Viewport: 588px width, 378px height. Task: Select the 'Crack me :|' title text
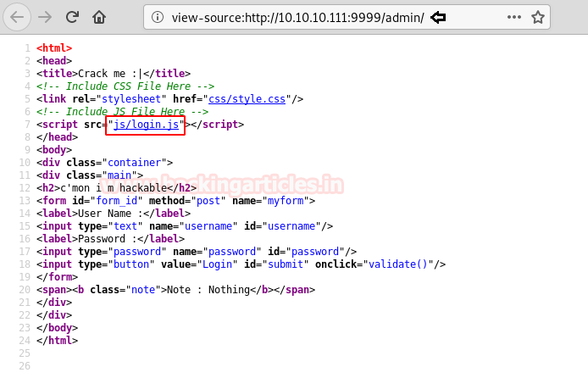click(110, 74)
